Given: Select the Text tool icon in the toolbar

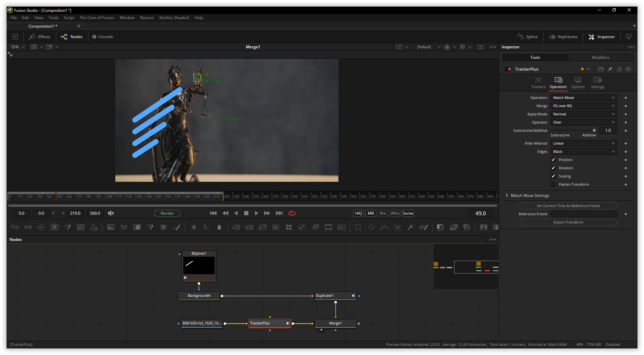Looking at the screenshot, I should (x=163, y=227).
